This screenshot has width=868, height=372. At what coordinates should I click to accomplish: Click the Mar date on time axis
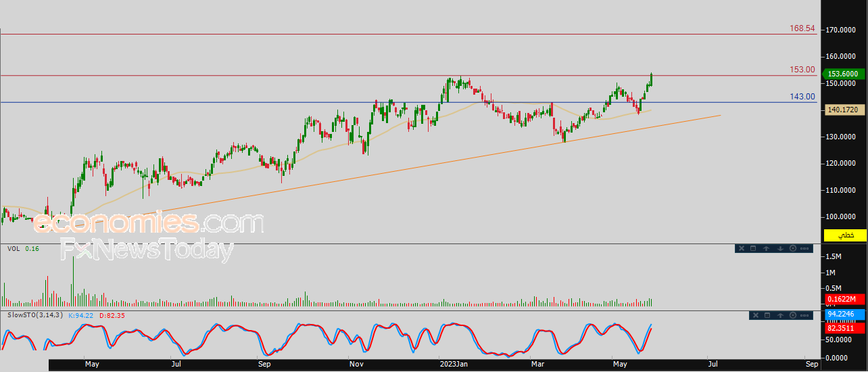pyautogui.click(x=537, y=365)
